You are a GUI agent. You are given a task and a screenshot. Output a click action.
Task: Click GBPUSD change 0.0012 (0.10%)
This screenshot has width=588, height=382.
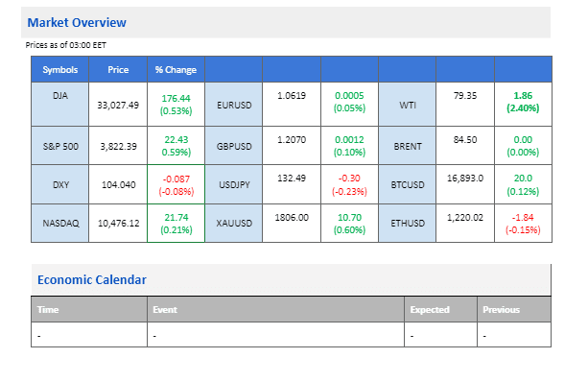[x=349, y=146]
